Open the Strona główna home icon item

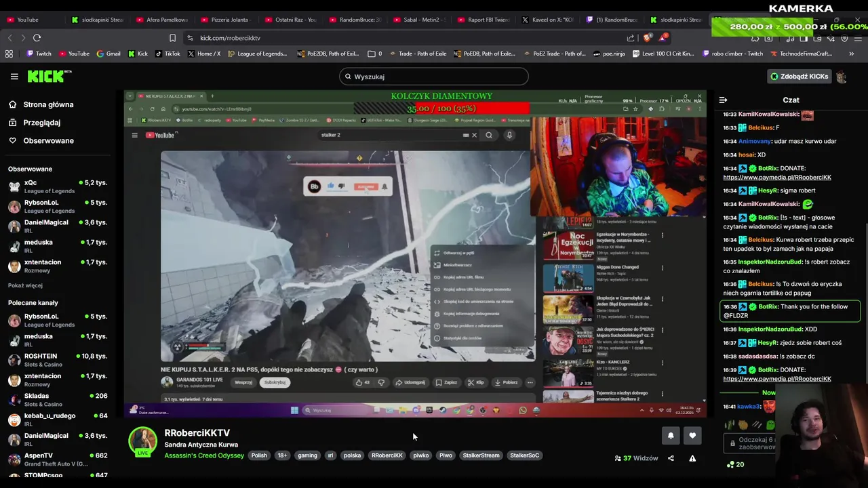[x=41, y=104]
